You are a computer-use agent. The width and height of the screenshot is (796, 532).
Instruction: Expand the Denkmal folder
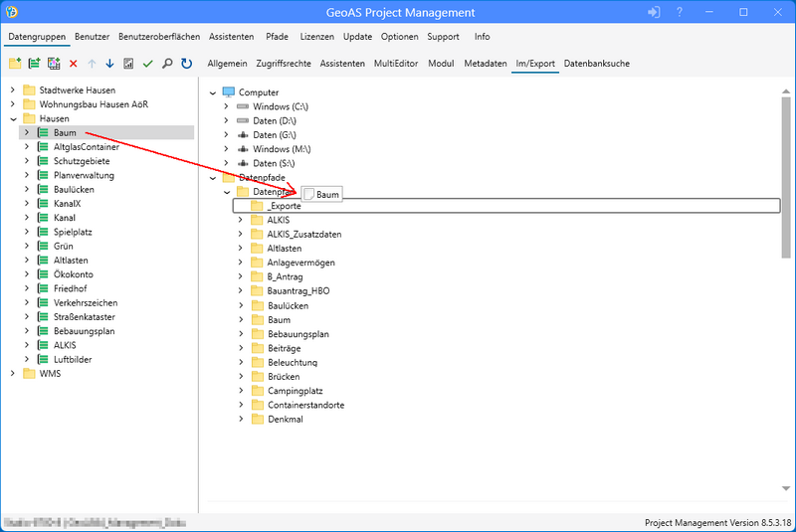click(x=241, y=420)
